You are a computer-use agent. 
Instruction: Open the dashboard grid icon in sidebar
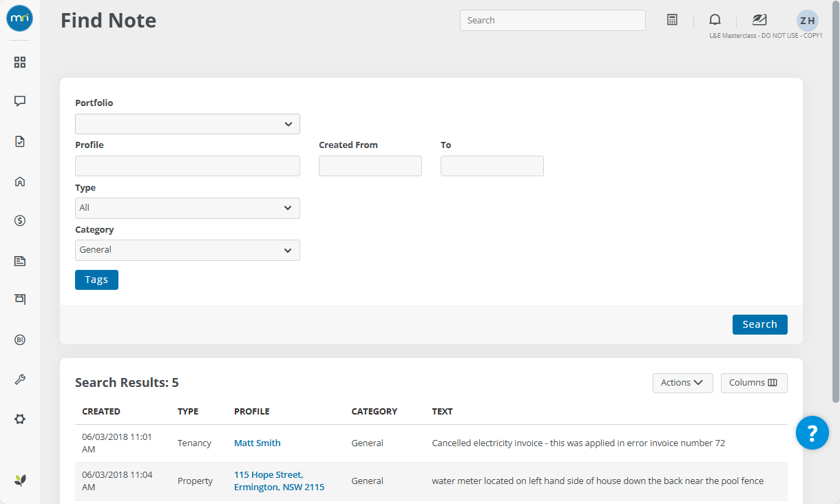20,62
